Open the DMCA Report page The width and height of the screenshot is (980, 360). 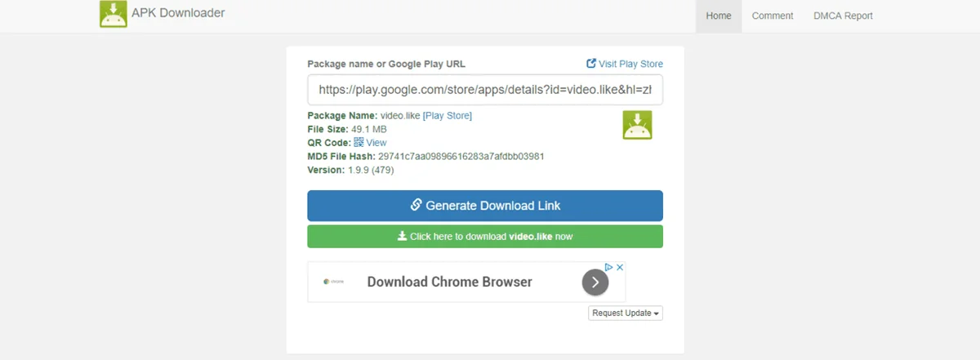coord(844,16)
